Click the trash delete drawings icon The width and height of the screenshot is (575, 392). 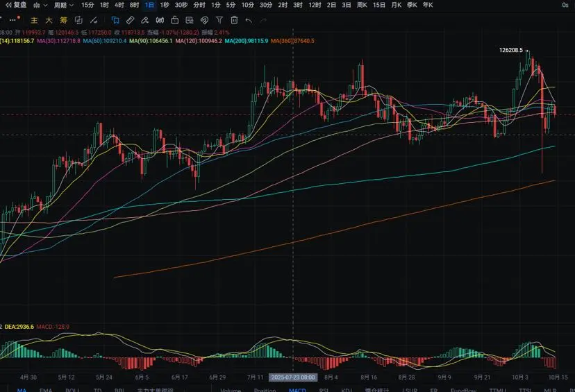pyautogui.click(x=234, y=20)
